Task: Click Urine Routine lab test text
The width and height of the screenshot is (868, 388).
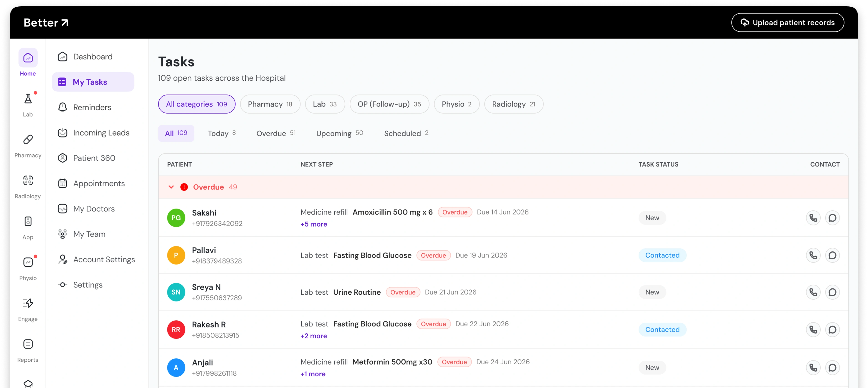Action: (x=357, y=292)
